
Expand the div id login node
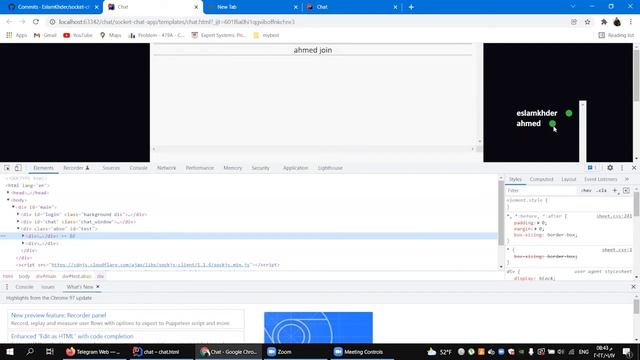click(x=18, y=214)
